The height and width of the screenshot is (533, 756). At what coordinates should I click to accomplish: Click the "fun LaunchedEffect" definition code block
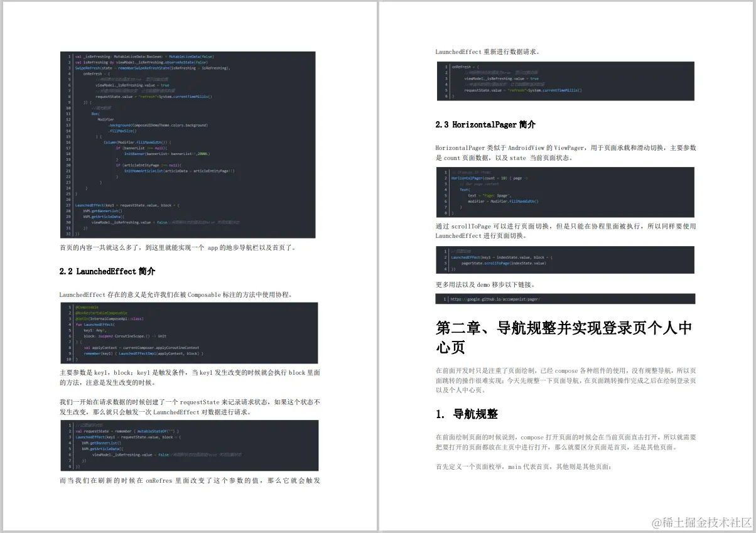click(x=189, y=333)
